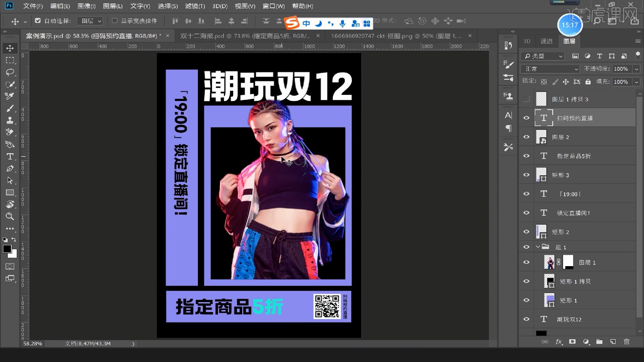Open the opacity 不透明度 dropdown arrow

coord(636,69)
